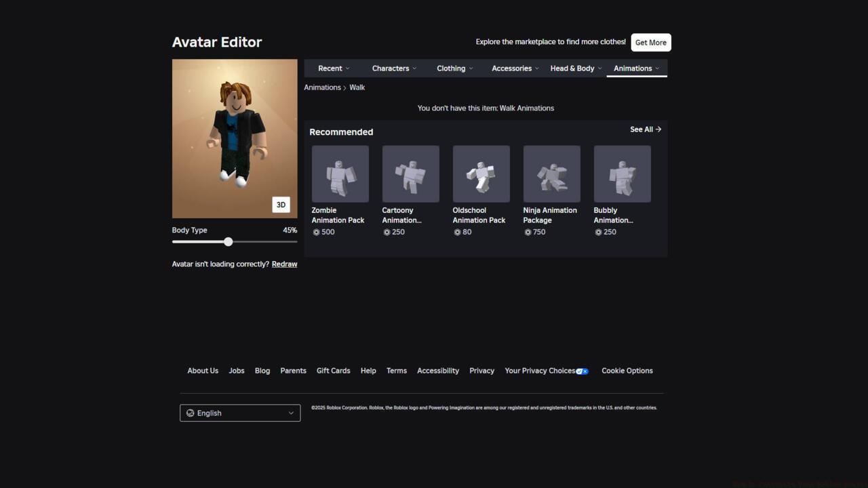Select the Ninja Animation Package thumbnail

(551, 174)
